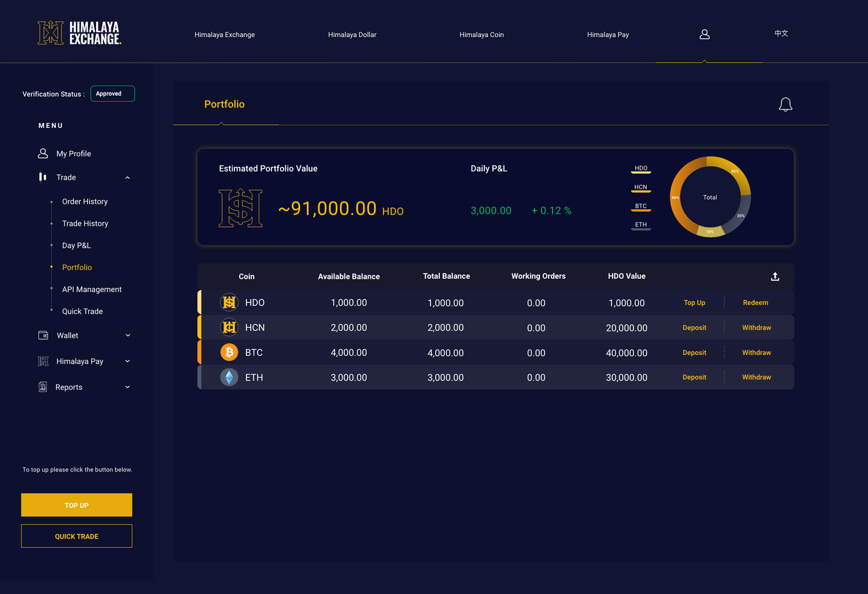This screenshot has height=594, width=868.
Task: Open API Management in sidebar
Action: 92,290
